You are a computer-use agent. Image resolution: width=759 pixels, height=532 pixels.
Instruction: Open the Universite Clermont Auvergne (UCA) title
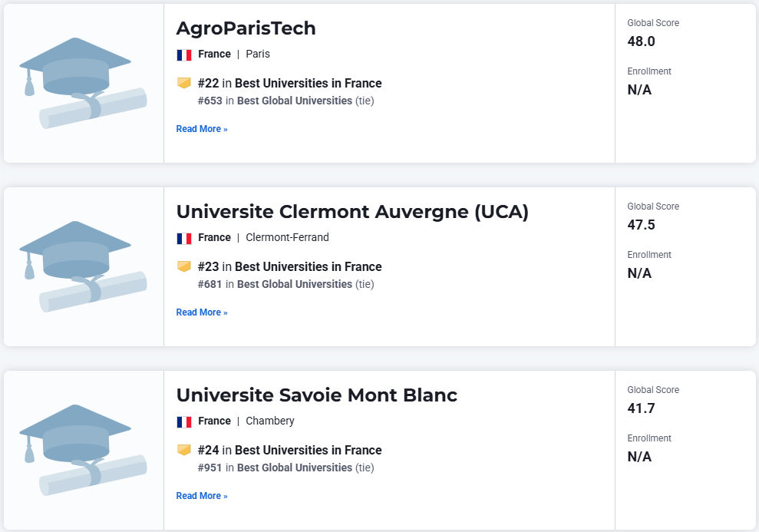pyautogui.click(x=352, y=212)
